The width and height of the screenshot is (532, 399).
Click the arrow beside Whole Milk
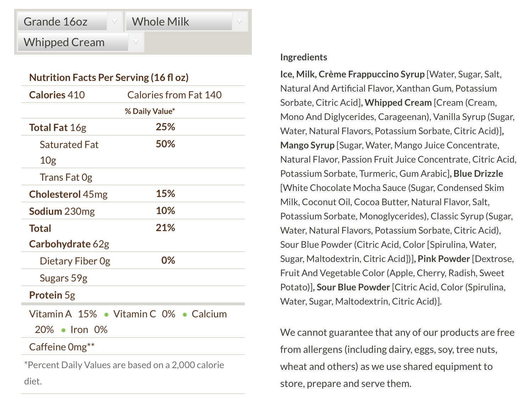(x=240, y=22)
